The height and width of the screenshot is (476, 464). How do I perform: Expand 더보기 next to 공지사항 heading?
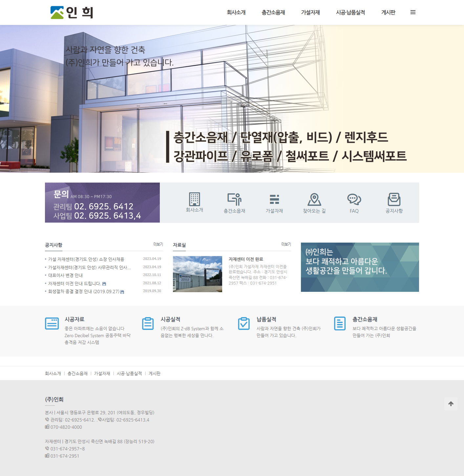[x=158, y=244]
